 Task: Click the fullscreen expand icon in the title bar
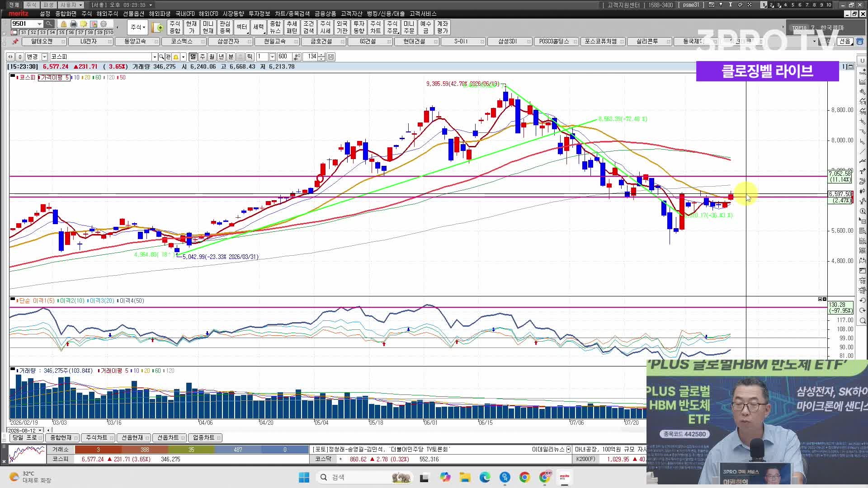[x=749, y=5]
